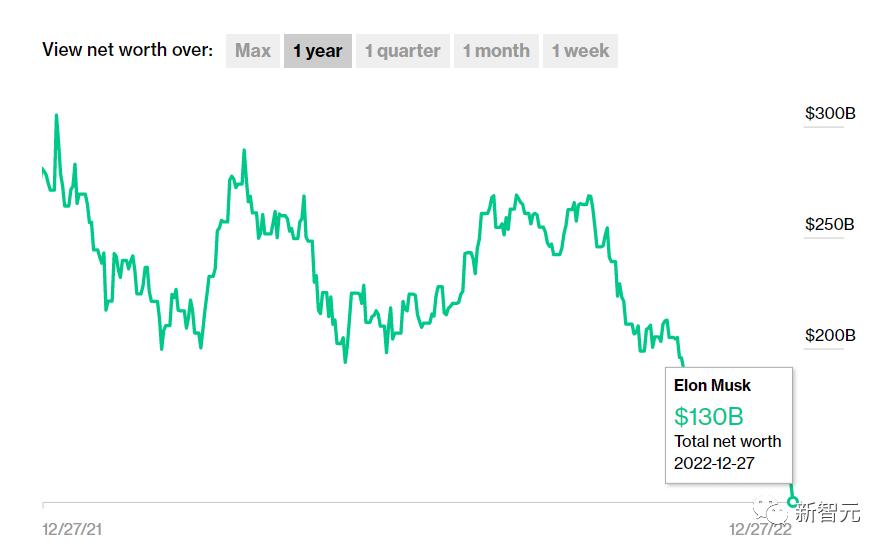Click the View net worth over label
The image size is (889, 551).
(127, 50)
